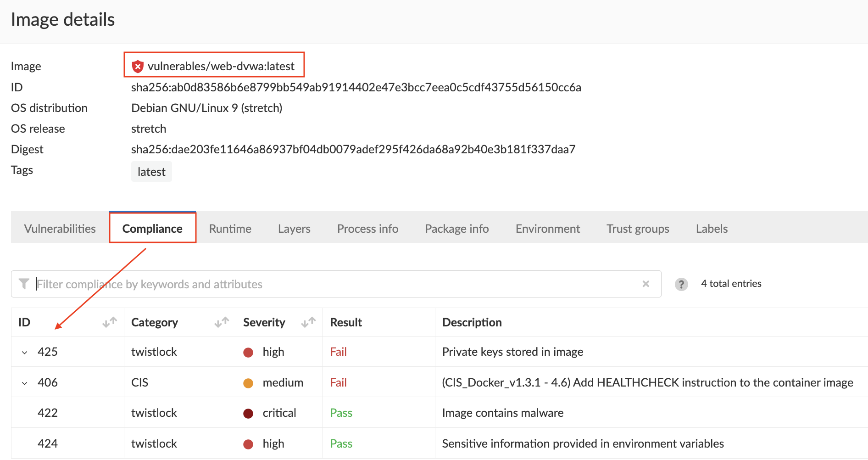The width and height of the screenshot is (868, 460).
Task: Sort by Category column arrows
Action: (x=222, y=323)
